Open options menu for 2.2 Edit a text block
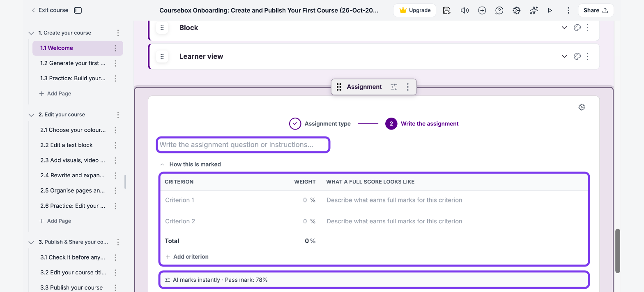 [115, 145]
